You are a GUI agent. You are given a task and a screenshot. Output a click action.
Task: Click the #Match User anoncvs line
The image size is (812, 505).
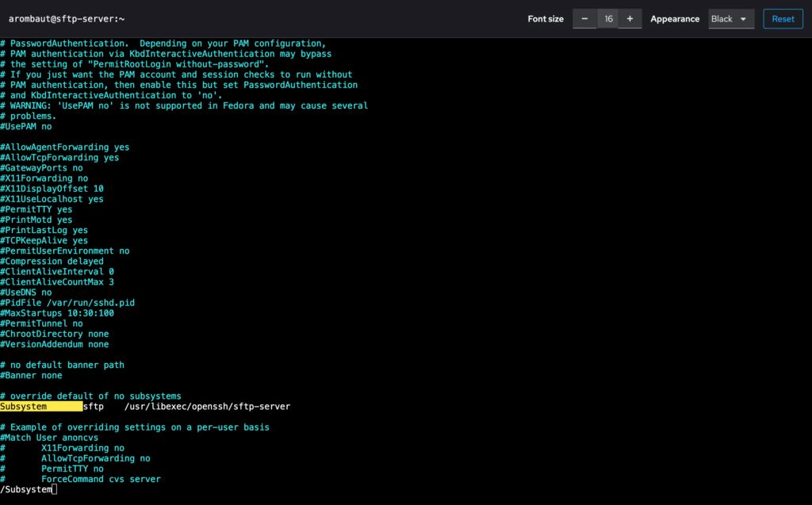click(x=52, y=438)
